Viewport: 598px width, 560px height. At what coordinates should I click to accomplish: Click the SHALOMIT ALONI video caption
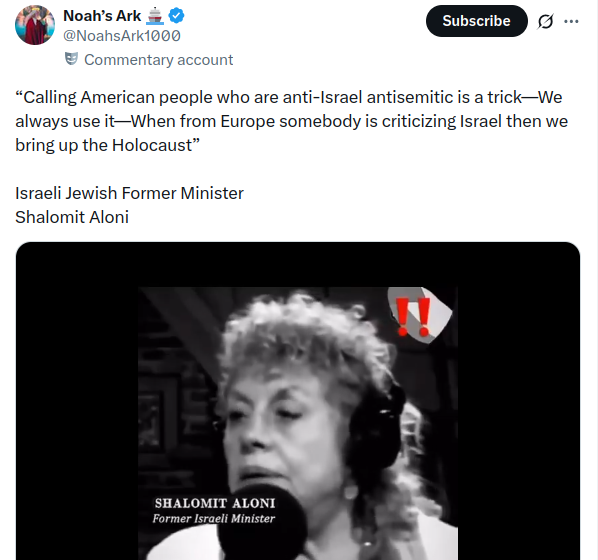[215, 503]
